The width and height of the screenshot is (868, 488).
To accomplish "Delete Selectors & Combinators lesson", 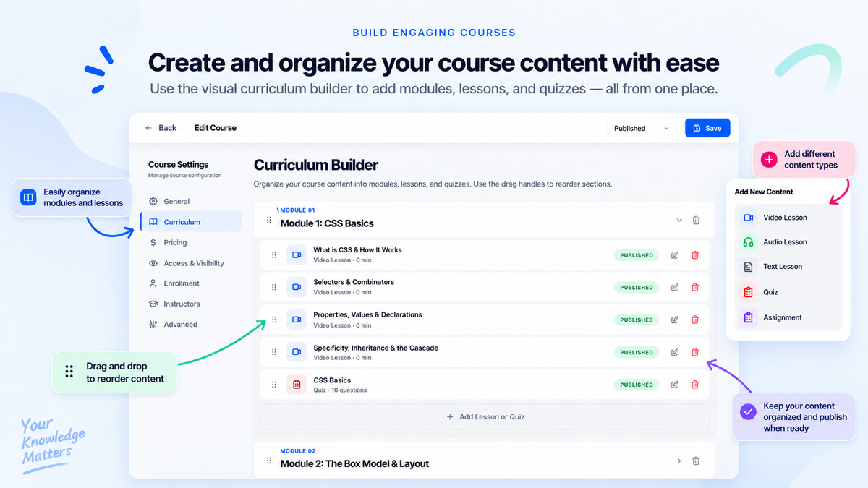I will tap(695, 287).
